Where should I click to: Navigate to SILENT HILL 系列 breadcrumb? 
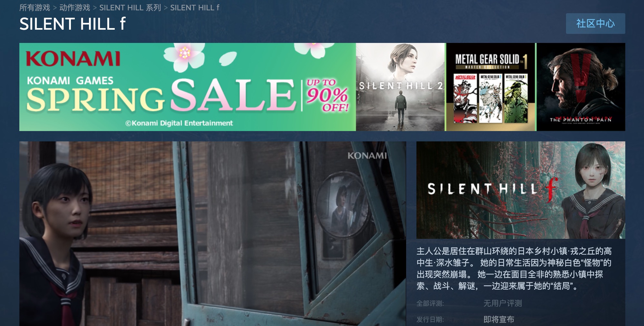coord(130,7)
